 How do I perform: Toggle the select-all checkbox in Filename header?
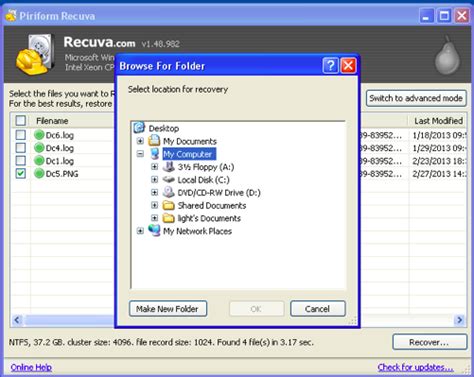(21, 120)
